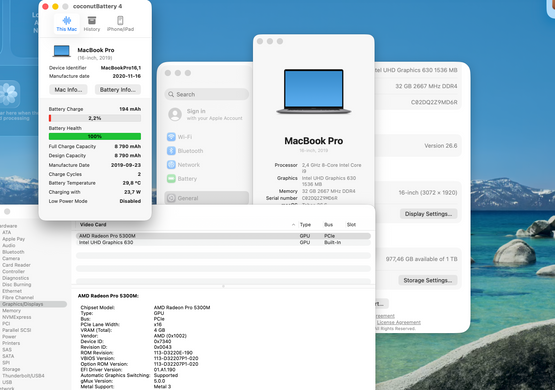Click the MacBook Pro laptop icon in coconutBattery

coord(62,51)
